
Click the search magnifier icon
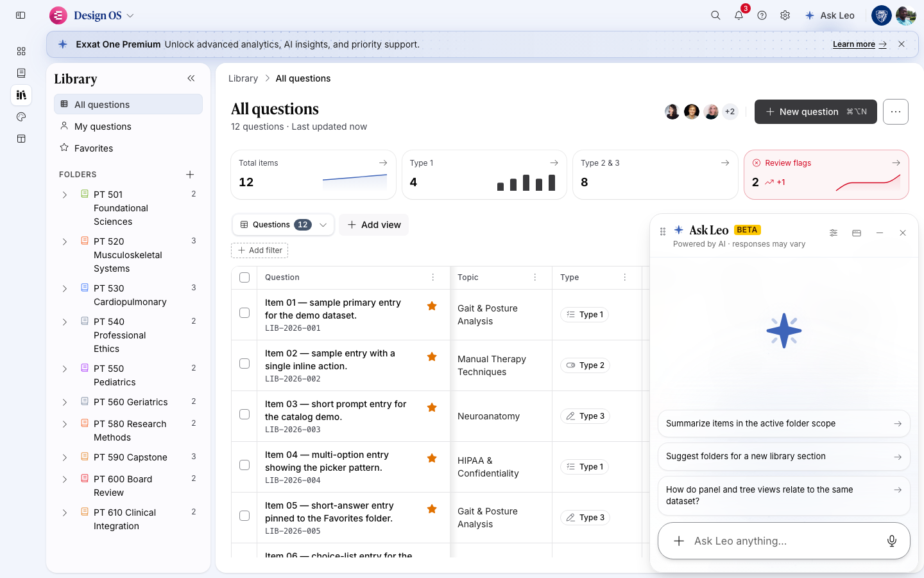[715, 15]
